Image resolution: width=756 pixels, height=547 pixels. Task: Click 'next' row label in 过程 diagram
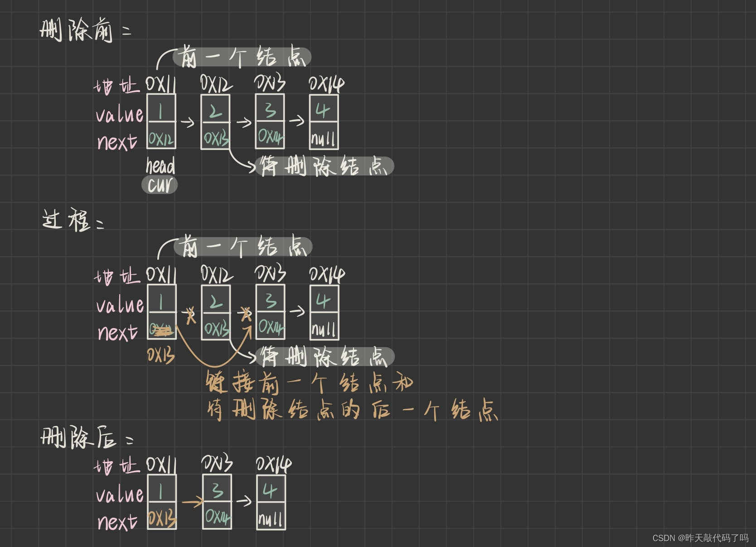tap(117, 332)
